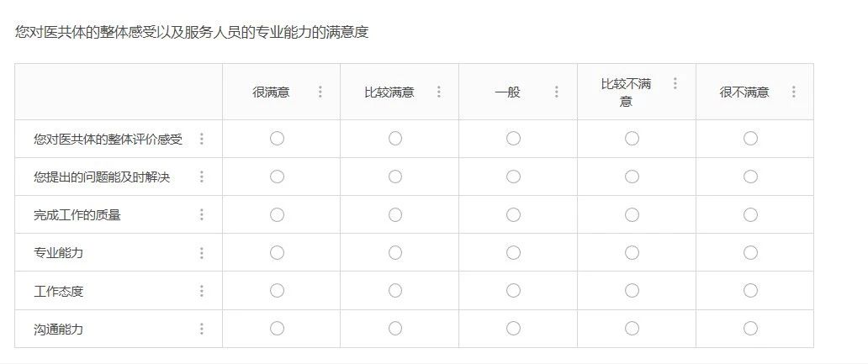Open options menu for 很不满意 column
The width and height of the screenshot is (868, 364).
pyautogui.click(x=793, y=92)
